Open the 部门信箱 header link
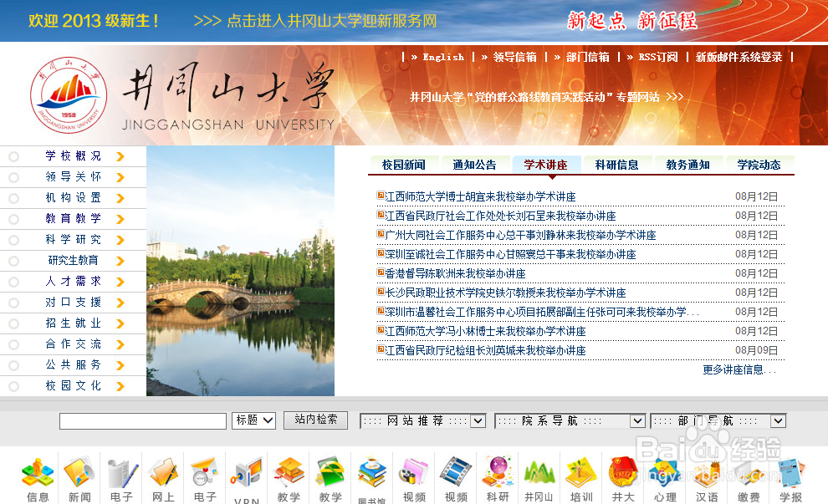 (588, 57)
